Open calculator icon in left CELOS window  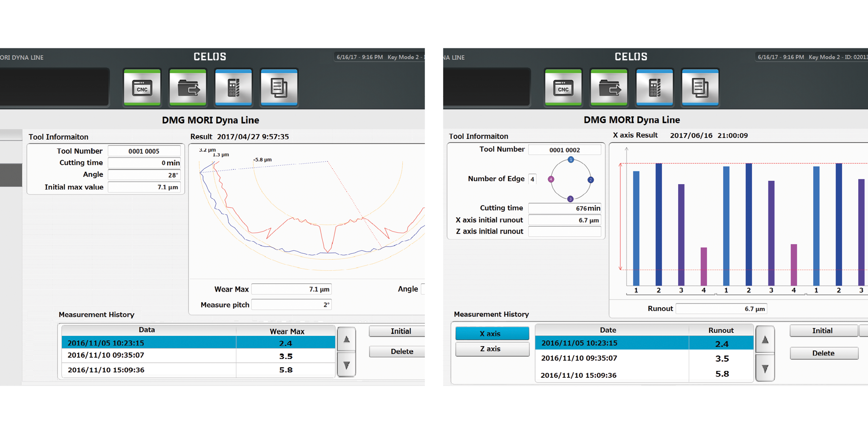coord(234,88)
